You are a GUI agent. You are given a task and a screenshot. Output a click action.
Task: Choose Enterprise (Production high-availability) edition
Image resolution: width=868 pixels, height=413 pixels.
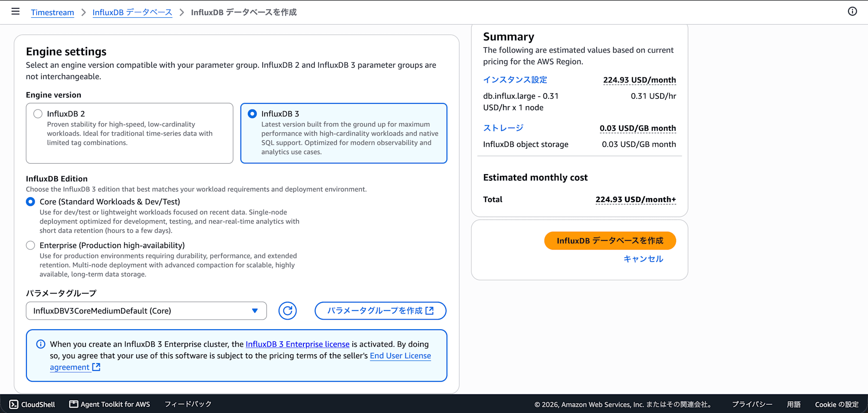tap(30, 245)
